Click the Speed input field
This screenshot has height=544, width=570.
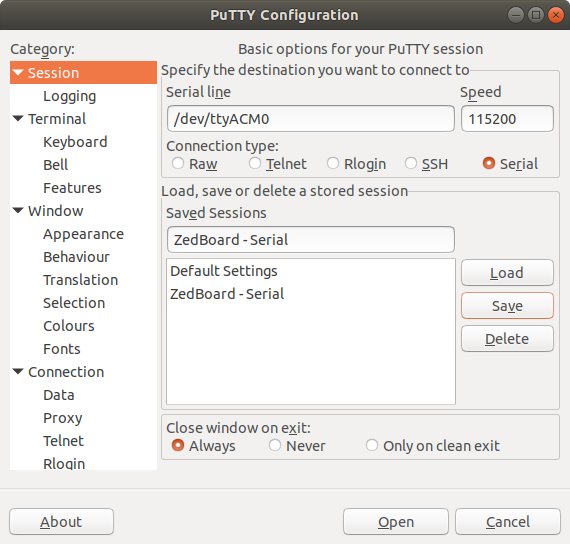tap(507, 119)
